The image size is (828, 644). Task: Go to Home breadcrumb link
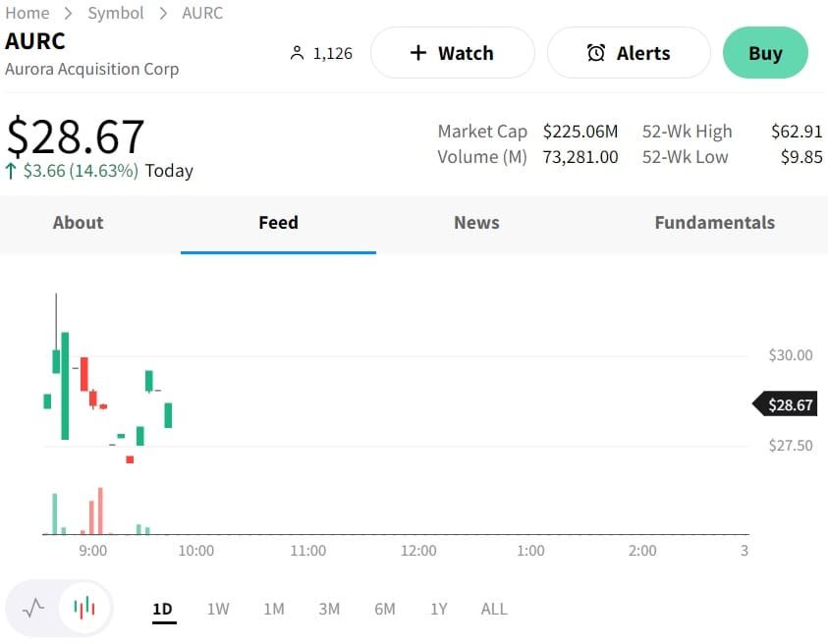click(x=28, y=13)
